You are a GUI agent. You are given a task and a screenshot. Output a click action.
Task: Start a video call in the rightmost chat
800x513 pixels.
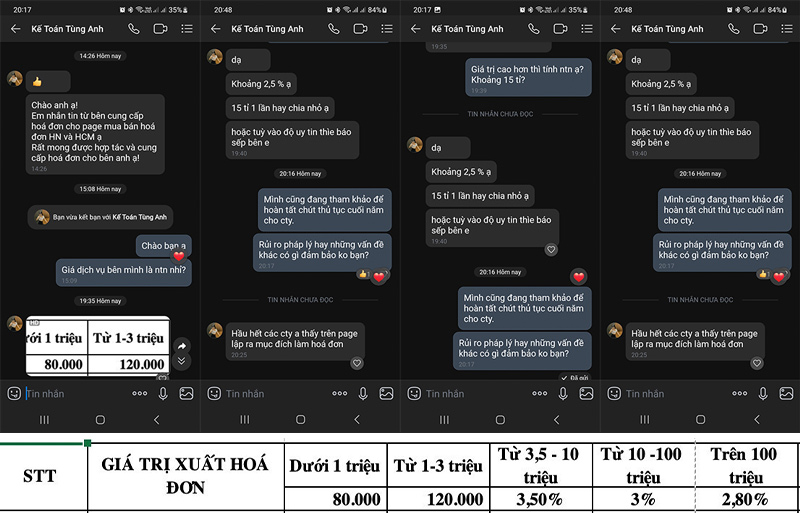759,29
